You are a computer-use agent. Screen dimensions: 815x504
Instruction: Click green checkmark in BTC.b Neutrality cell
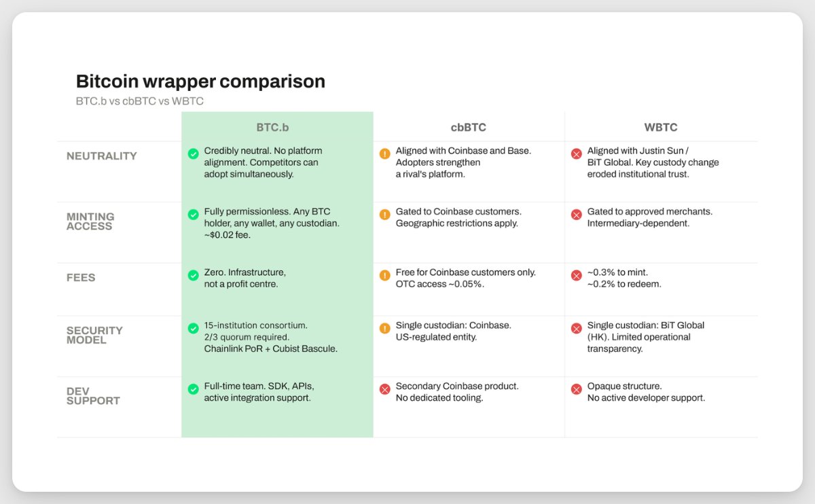[x=194, y=154]
